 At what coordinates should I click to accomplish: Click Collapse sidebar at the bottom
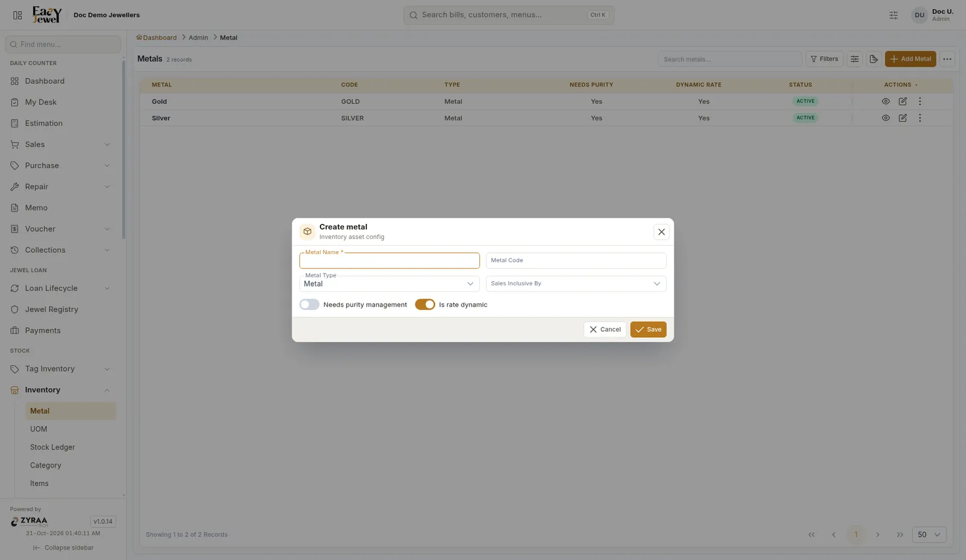point(63,548)
